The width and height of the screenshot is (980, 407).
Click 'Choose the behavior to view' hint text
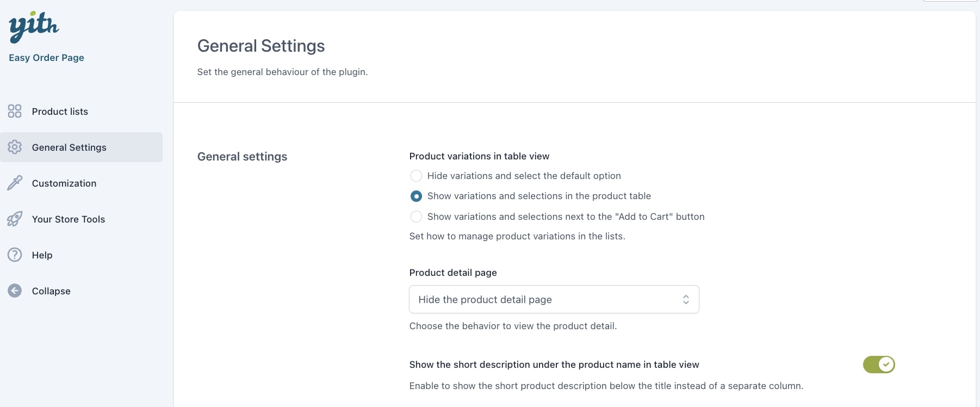point(513,326)
